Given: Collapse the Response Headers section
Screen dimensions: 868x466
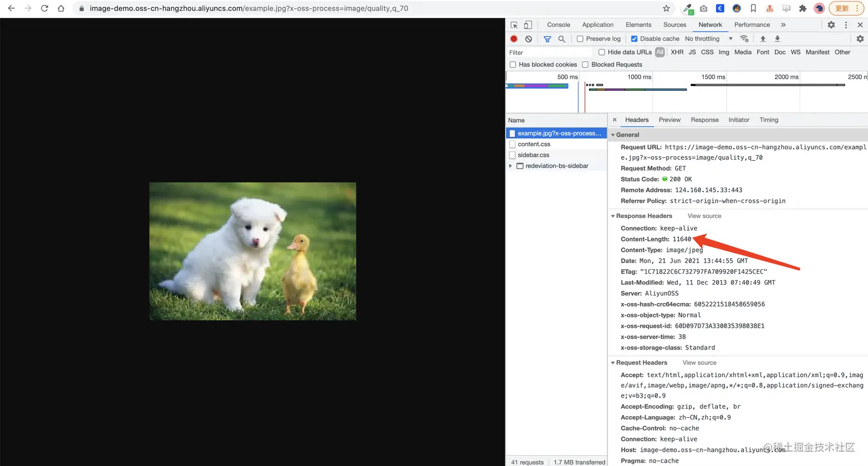Looking at the screenshot, I should click(613, 216).
